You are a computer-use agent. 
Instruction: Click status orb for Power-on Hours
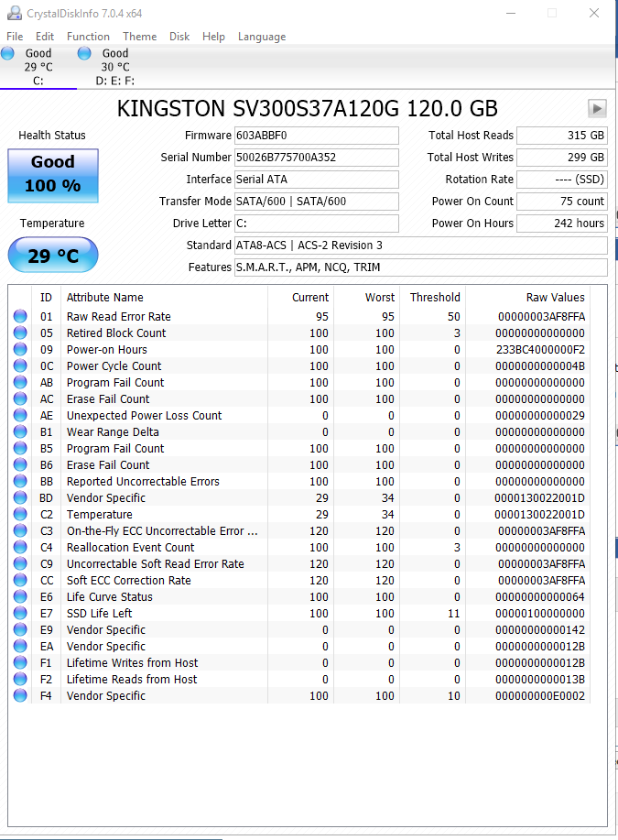point(20,349)
